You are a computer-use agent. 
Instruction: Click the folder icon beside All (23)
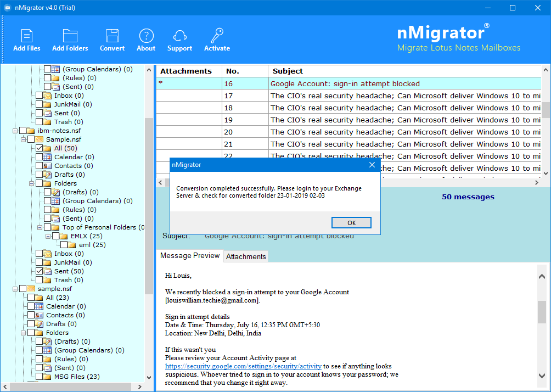[x=39, y=298]
